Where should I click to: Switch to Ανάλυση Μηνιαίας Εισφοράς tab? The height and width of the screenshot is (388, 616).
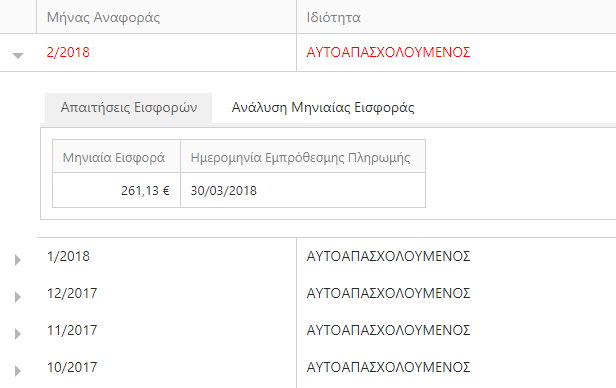pos(323,108)
